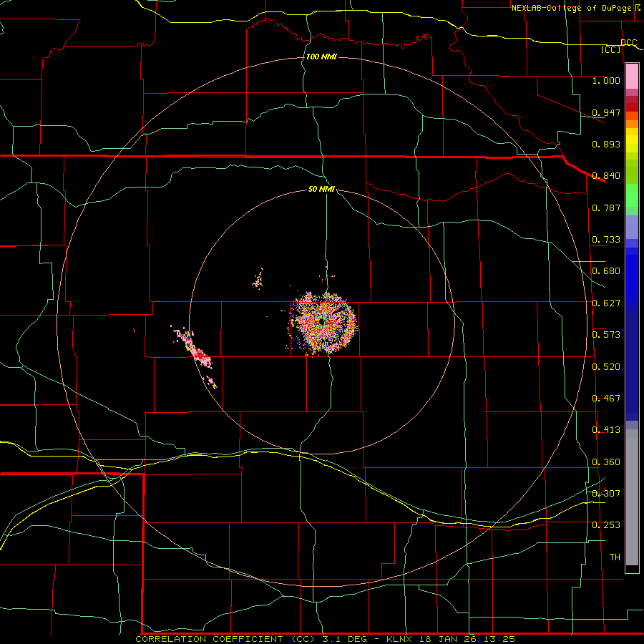Select the 0.627 legend value

(x=606, y=303)
